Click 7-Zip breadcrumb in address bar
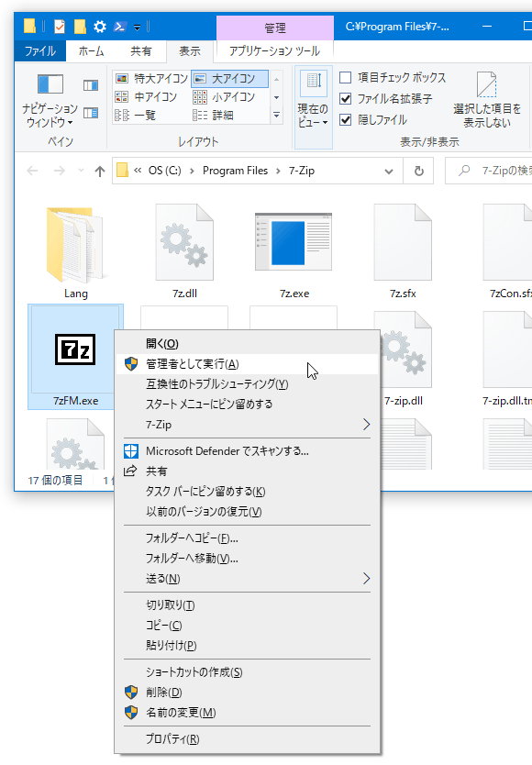The image size is (532, 765). pyautogui.click(x=302, y=171)
